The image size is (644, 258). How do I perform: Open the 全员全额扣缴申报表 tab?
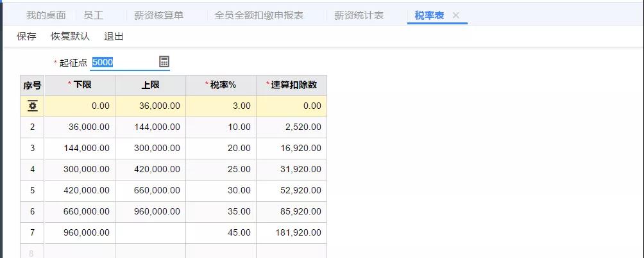pyautogui.click(x=258, y=15)
